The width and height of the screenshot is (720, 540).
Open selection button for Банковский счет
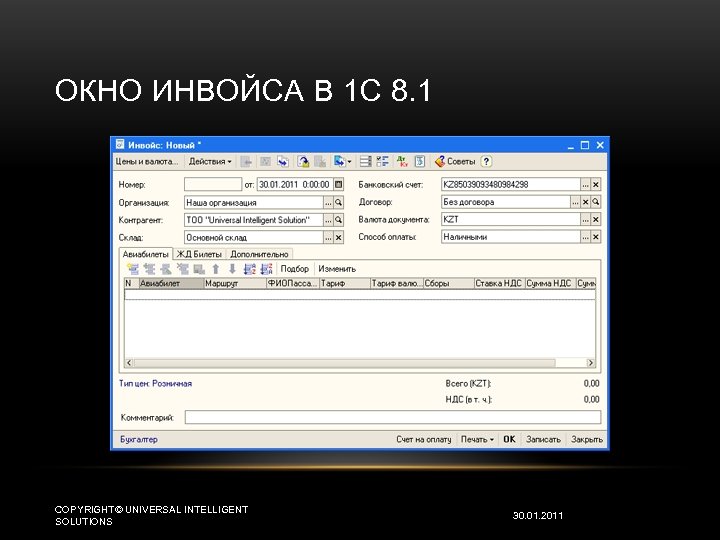(585, 185)
